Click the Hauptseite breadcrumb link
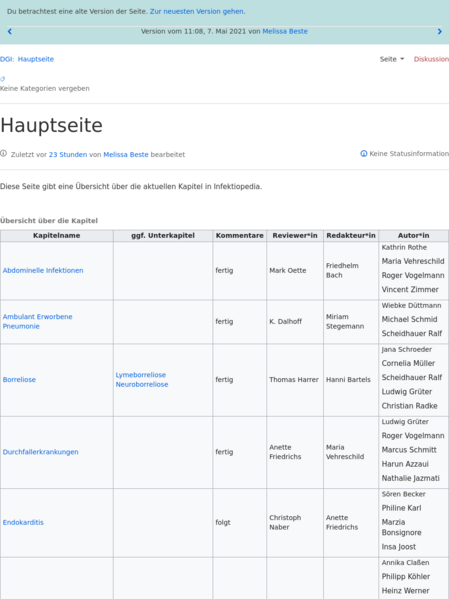Image resolution: width=449 pixels, height=599 pixels. point(36,59)
